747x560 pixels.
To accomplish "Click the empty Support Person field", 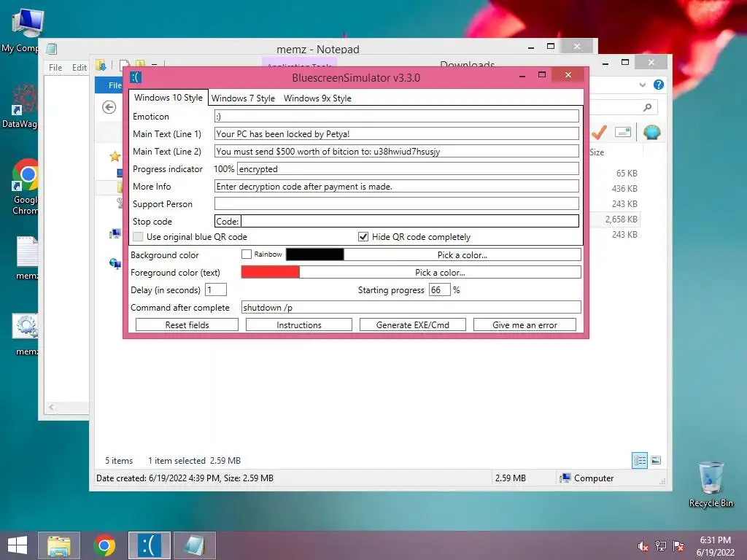I will 396,204.
